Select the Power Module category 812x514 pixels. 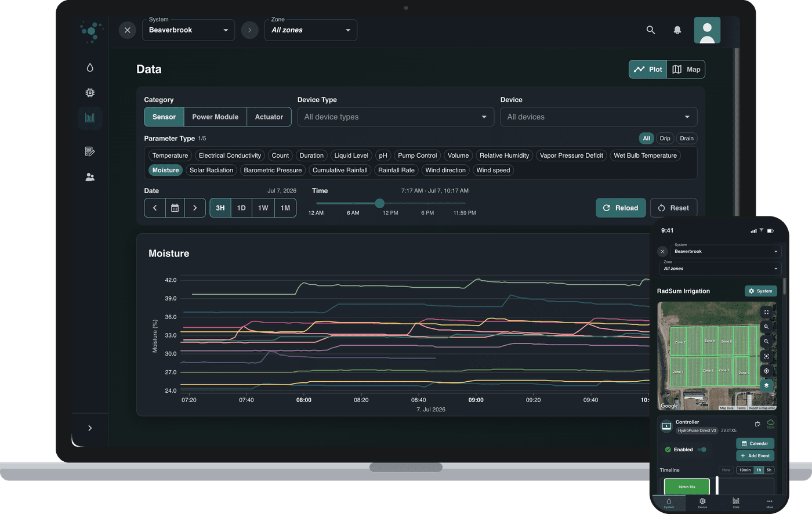pyautogui.click(x=215, y=117)
